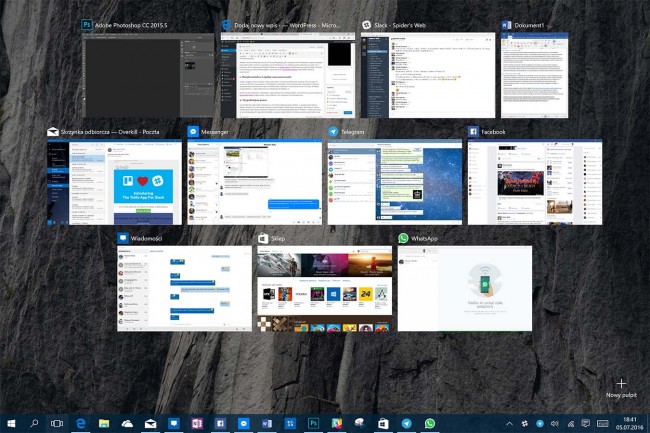Screen dimensions: 650x433
Task: Open the Windows Start menu
Action: tap(11, 423)
